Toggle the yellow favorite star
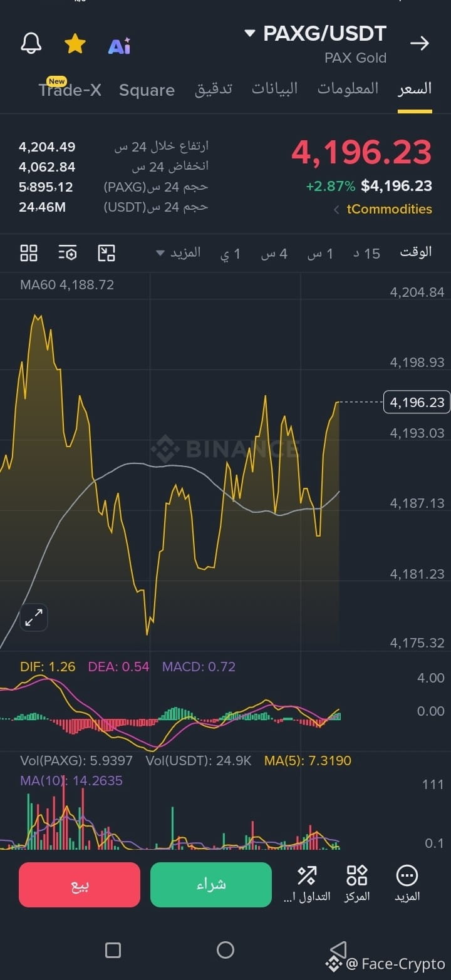The image size is (451, 980). click(75, 44)
